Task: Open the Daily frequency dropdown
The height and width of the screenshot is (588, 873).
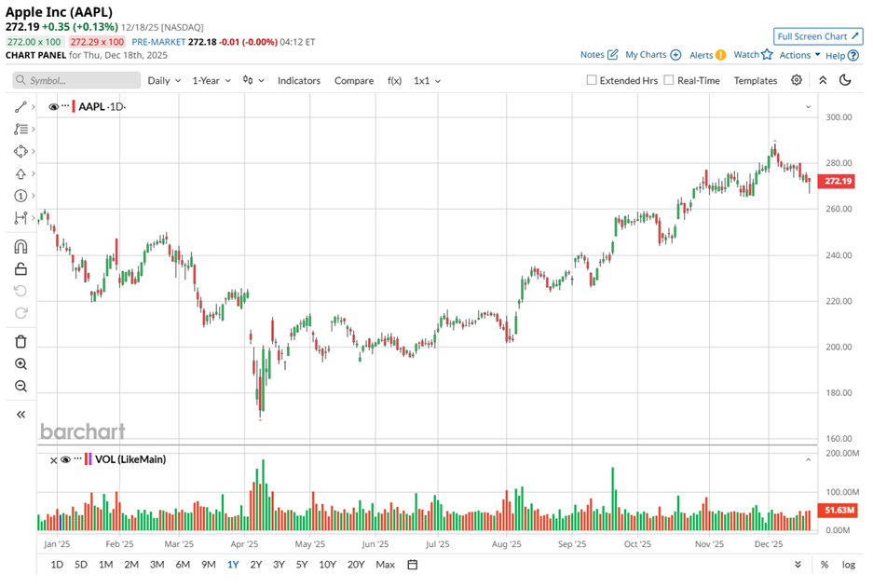Action: point(164,80)
